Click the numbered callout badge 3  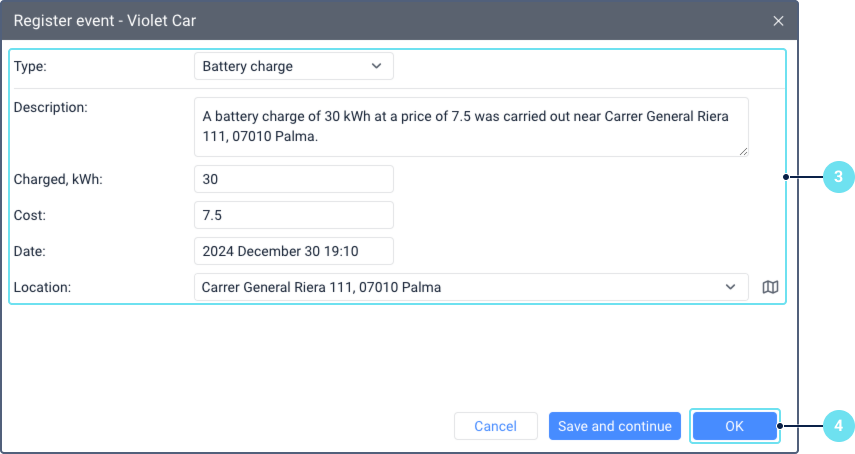(x=837, y=177)
